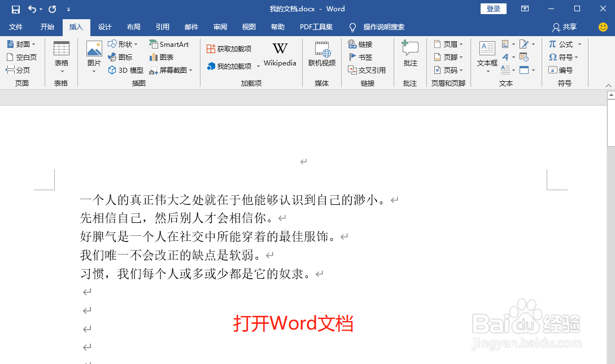Image resolution: width=615 pixels, height=364 pixels.
Task: Click the Tell Me search box (操作说明搜索)
Action: [377, 27]
